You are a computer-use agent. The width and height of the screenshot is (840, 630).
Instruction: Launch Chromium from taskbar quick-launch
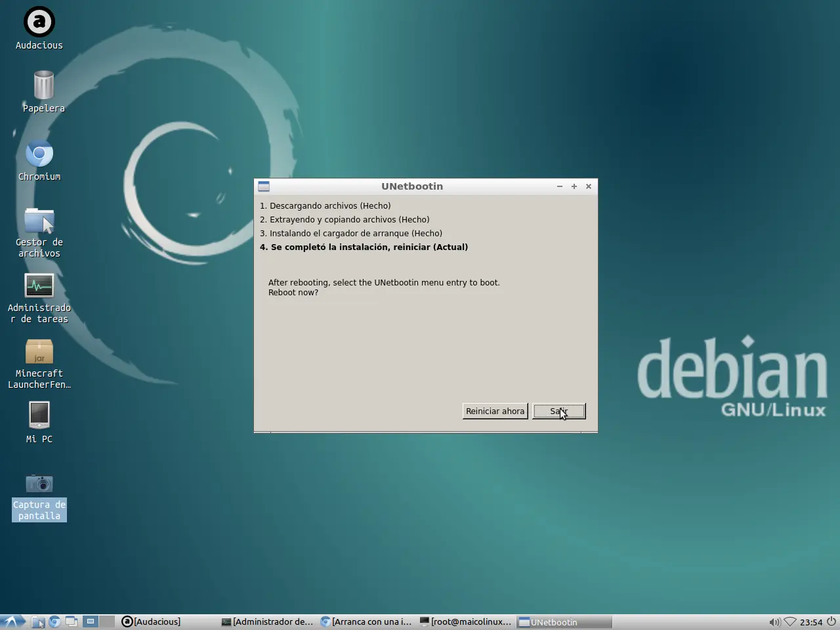click(54, 621)
